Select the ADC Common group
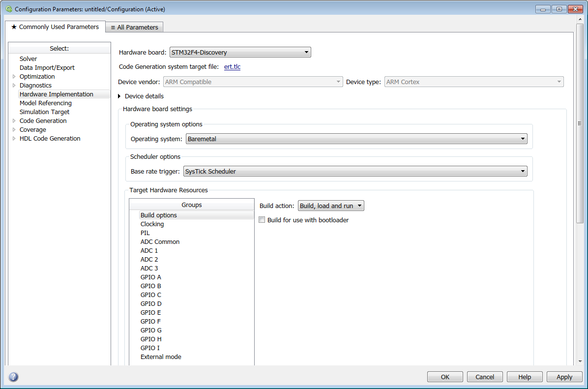Viewport: 588px width, 389px height. click(160, 241)
